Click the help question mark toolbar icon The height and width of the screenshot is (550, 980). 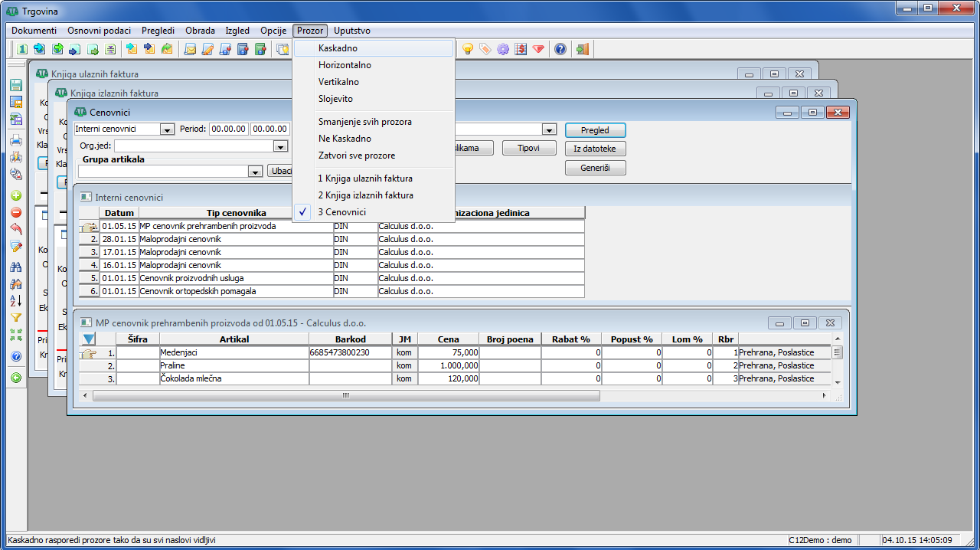tap(560, 49)
